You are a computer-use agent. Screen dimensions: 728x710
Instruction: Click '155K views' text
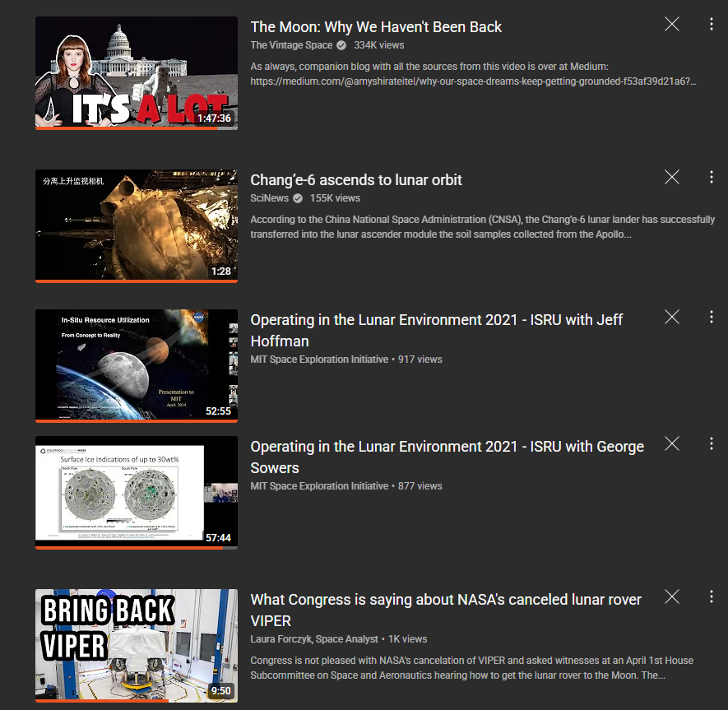click(336, 197)
